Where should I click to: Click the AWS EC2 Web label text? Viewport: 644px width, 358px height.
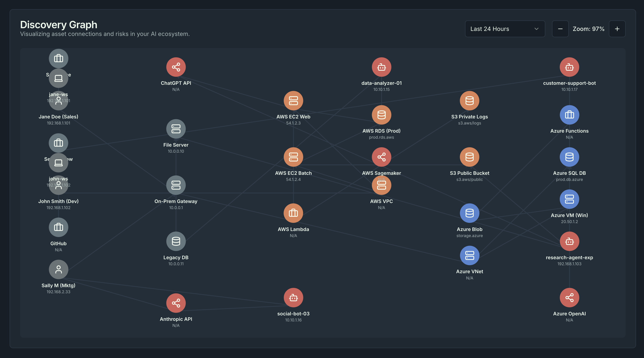click(293, 117)
